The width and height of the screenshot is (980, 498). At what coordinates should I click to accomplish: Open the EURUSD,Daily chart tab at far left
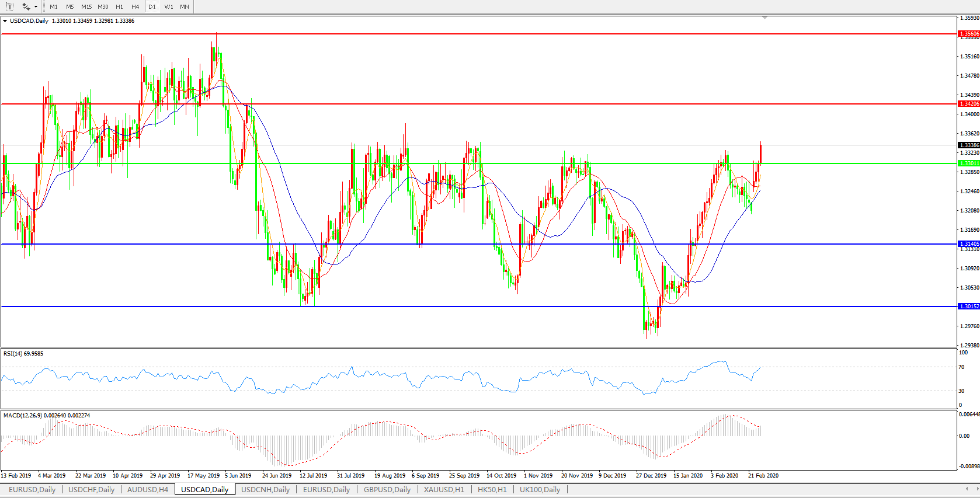coord(32,490)
